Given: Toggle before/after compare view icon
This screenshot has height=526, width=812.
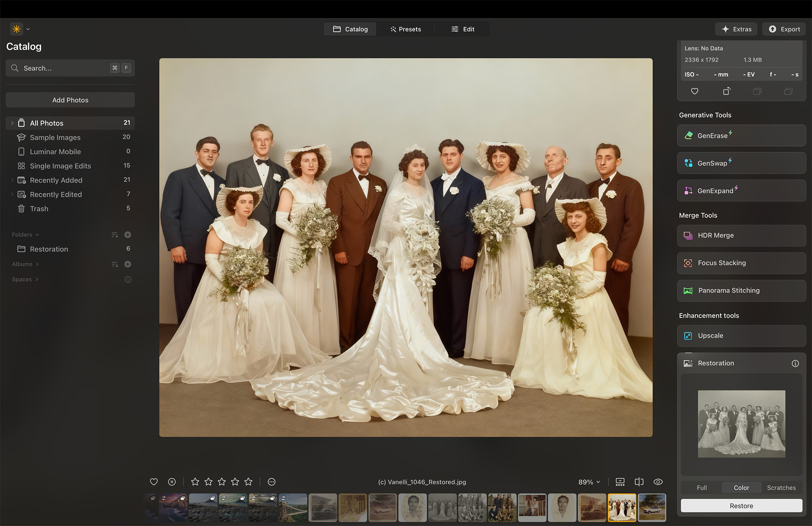Looking at the screenshot, I should pyautogui.click(x=639, y=482).
